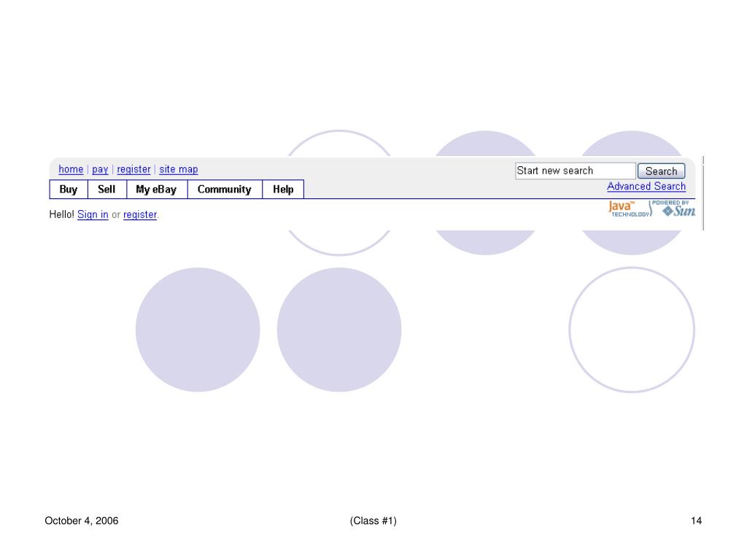The height and width of the screenshot is (560, 747).
Task: Open the home link
Action: pyautogui.click(x=71, y=169)
